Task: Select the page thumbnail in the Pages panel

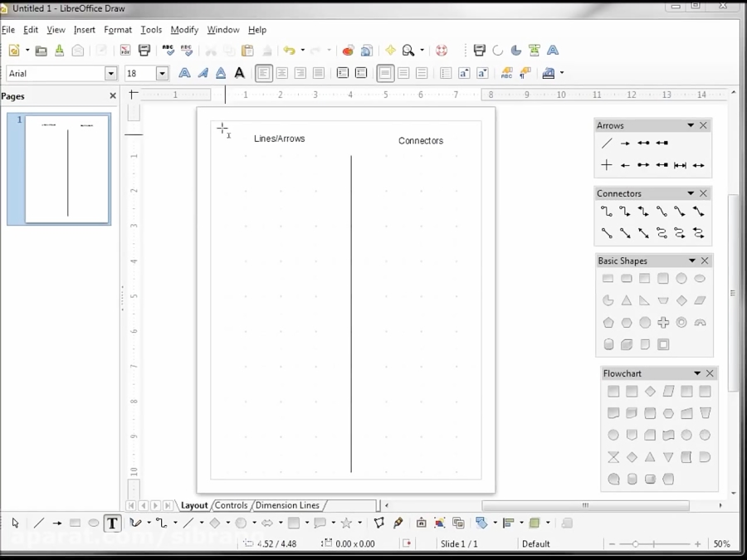Action: click(60, 169)
